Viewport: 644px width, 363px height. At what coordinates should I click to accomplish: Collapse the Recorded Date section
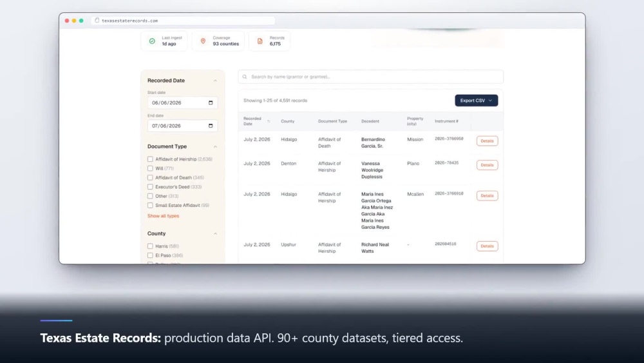click(x=215, y=81)
